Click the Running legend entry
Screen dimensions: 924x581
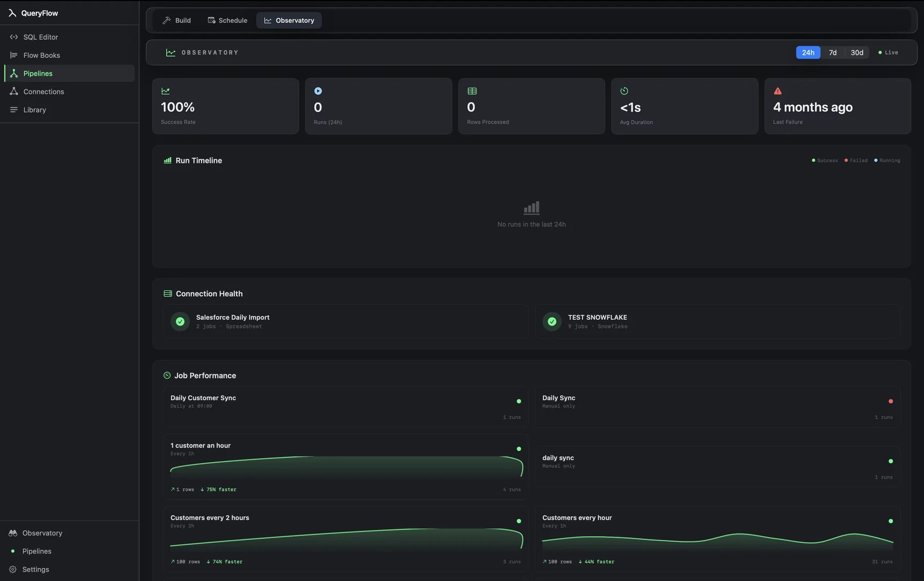coord(887,160)
